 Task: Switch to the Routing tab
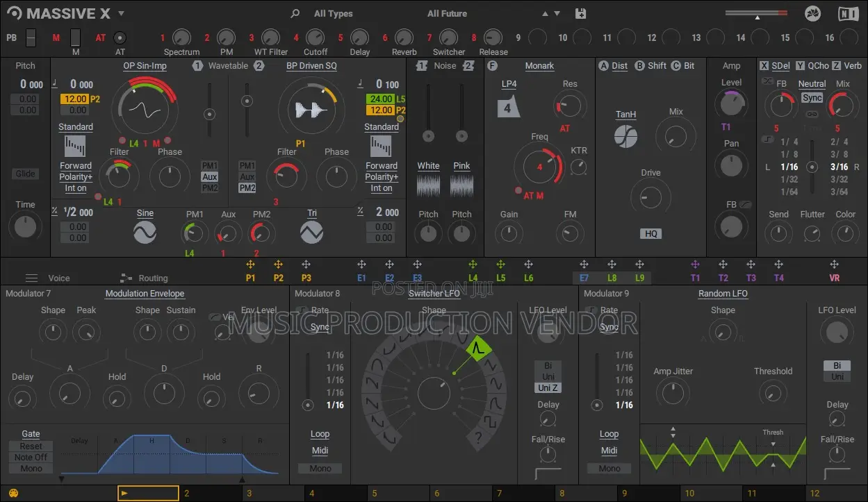(152, 278)
